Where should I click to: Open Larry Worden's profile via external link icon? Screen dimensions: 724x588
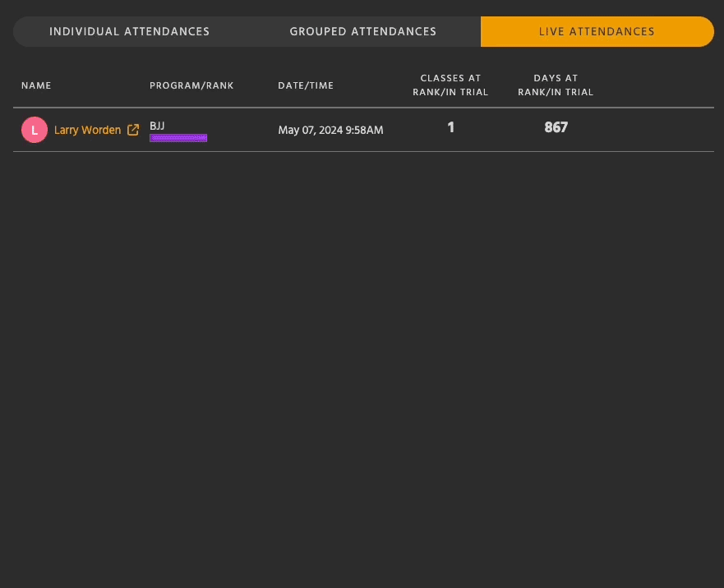point(132,129)
